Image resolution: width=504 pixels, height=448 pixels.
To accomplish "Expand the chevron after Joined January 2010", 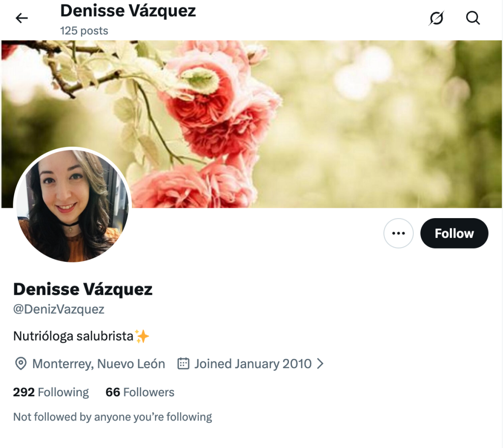I will pyautogui.click(x=320, y=364).
